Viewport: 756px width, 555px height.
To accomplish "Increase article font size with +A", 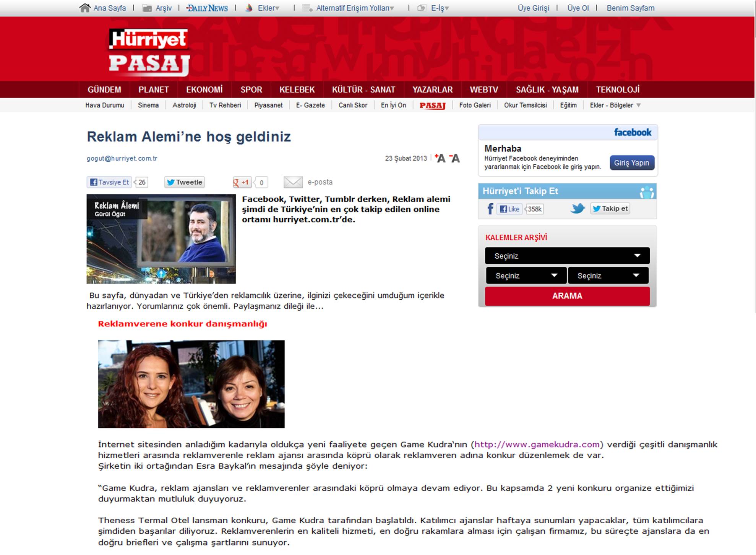I will click(x=440, y=158).
